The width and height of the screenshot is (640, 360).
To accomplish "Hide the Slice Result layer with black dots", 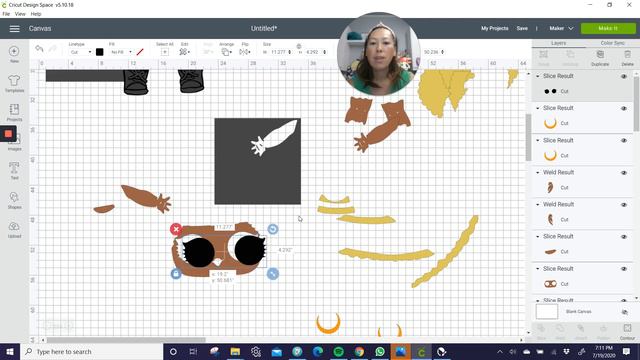I will click(624, 76).
